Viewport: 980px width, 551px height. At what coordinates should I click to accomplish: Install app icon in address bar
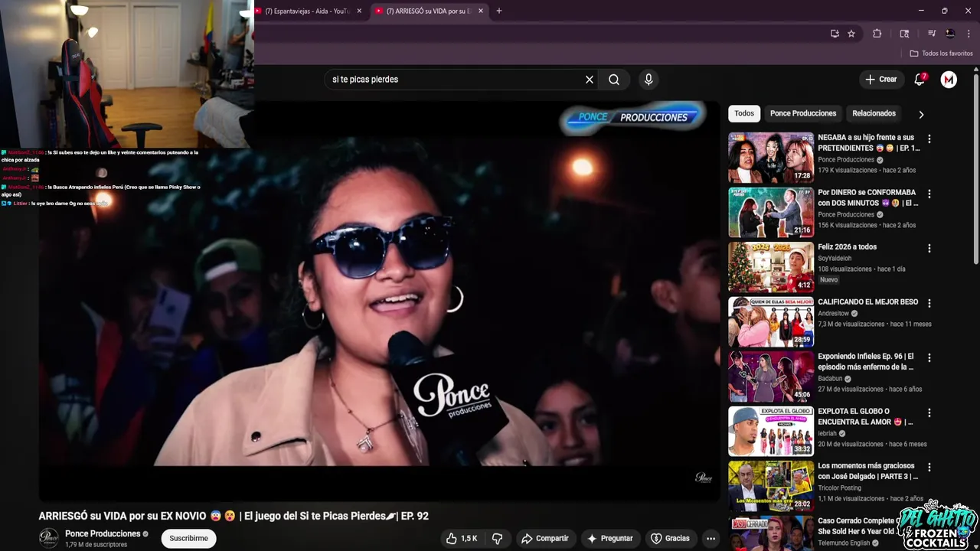(835, 34)
